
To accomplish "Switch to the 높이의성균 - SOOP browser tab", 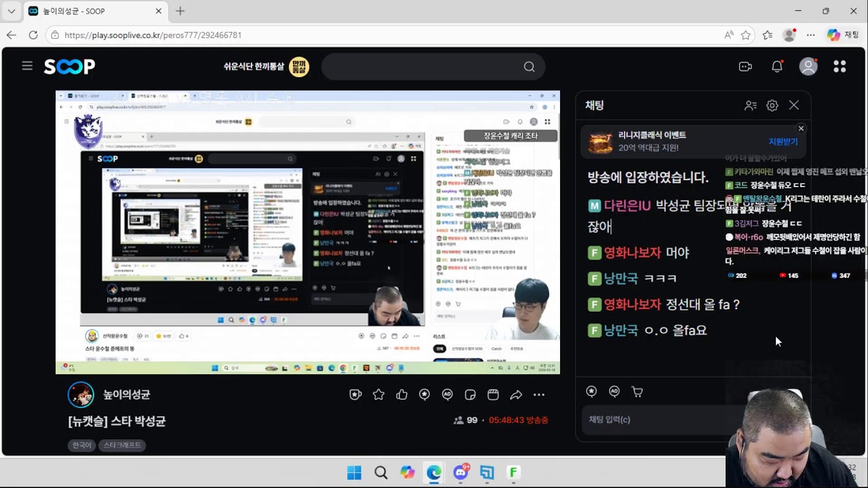I will coord(95,12).
